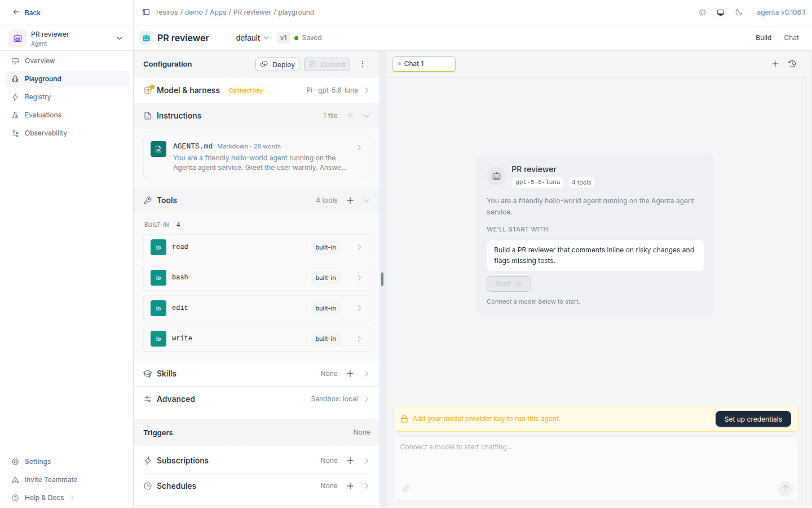812x508 pixels.
Task: Expand AGENTS.md details chevron
Action: click(359, 148)
